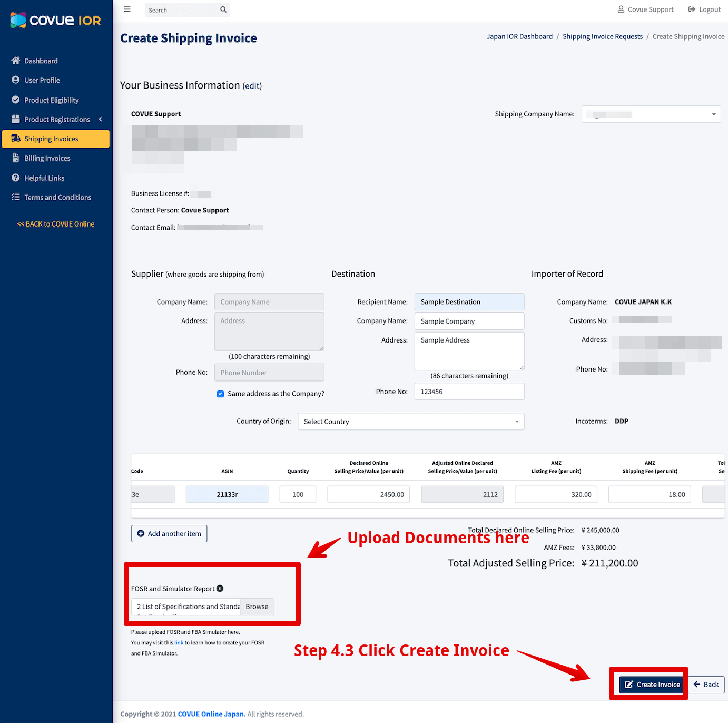Viewport: 728px width, 723px height.
Task: Click the Product Registrations box icon
Action: (16, 119)
